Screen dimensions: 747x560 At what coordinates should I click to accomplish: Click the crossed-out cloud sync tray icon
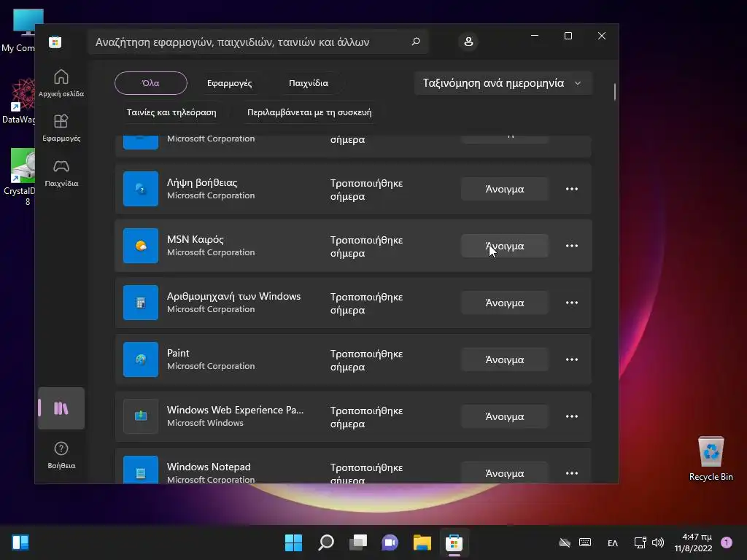[x=565, y=542]
